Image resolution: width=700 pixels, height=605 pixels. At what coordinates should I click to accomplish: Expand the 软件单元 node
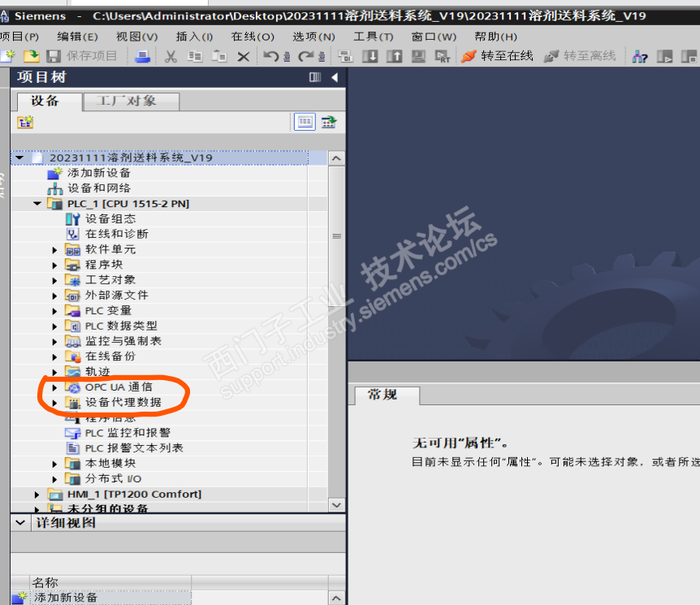point(55,250)
